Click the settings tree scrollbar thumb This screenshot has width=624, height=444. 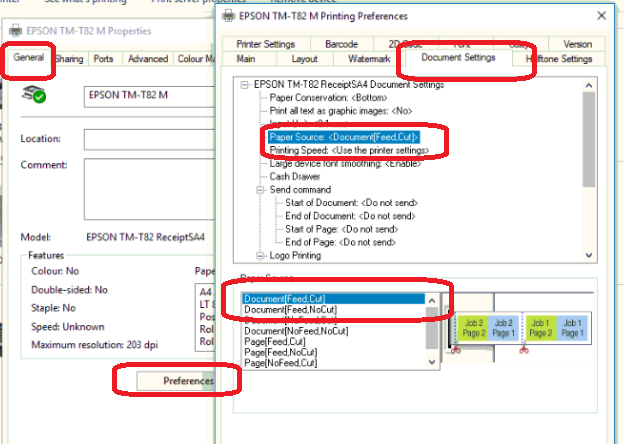tap(589, 139)
